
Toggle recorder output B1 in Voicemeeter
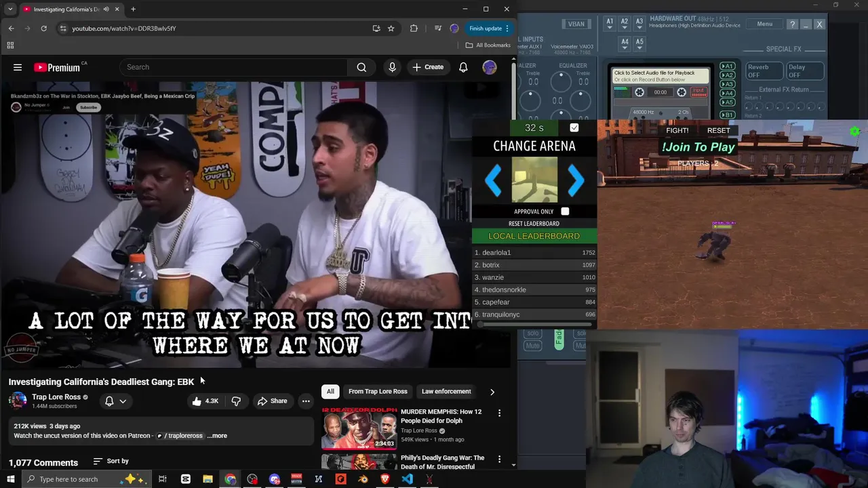(727, 115)
